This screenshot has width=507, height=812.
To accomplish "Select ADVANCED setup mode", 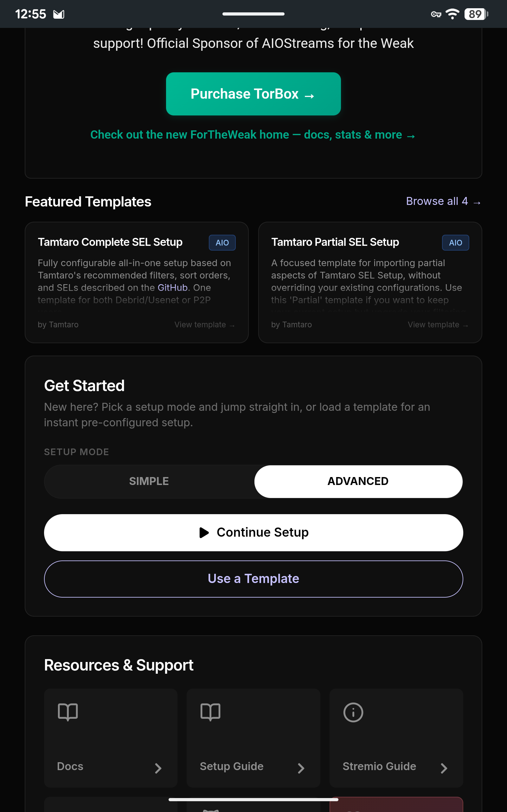I will tap(358, 481).
